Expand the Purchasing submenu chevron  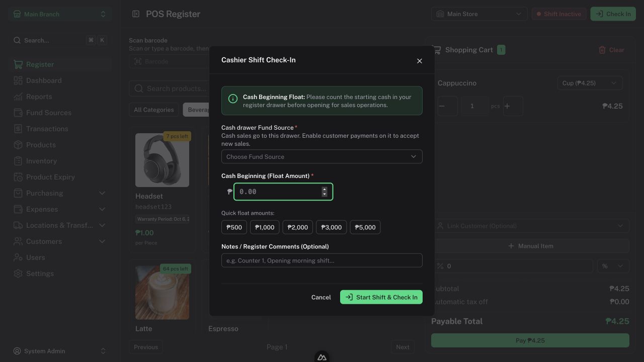tap(102, 193)
